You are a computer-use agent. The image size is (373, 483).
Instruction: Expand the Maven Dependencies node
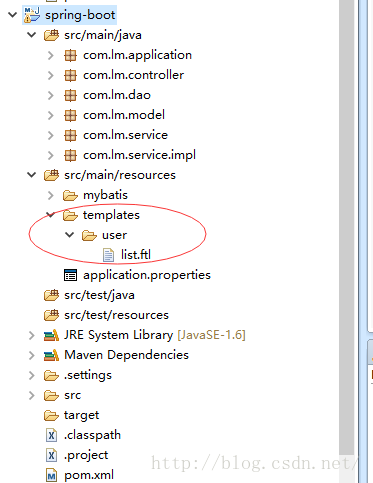tap(32, 355)
